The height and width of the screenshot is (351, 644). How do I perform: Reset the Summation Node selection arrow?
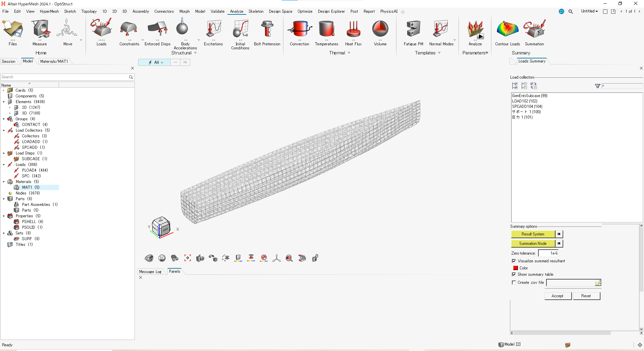click(x=559, y=244)
